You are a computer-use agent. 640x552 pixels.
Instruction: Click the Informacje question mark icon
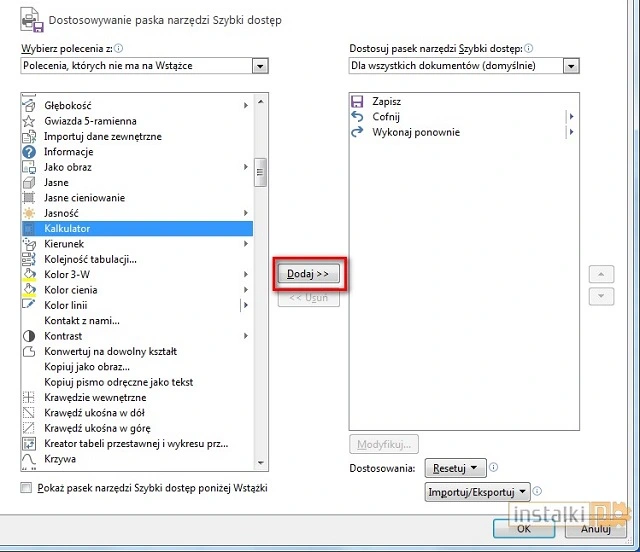point(29,152)
